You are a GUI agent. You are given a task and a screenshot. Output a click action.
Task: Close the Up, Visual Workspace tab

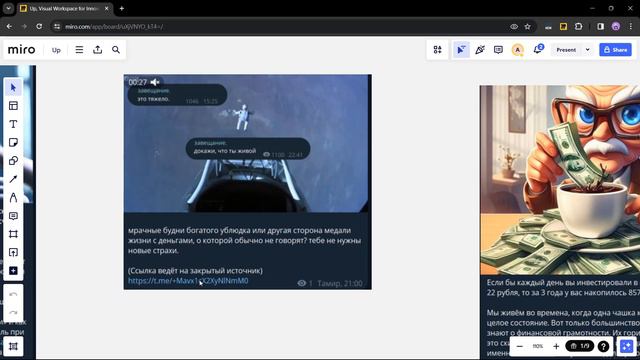tap(107, 8)
